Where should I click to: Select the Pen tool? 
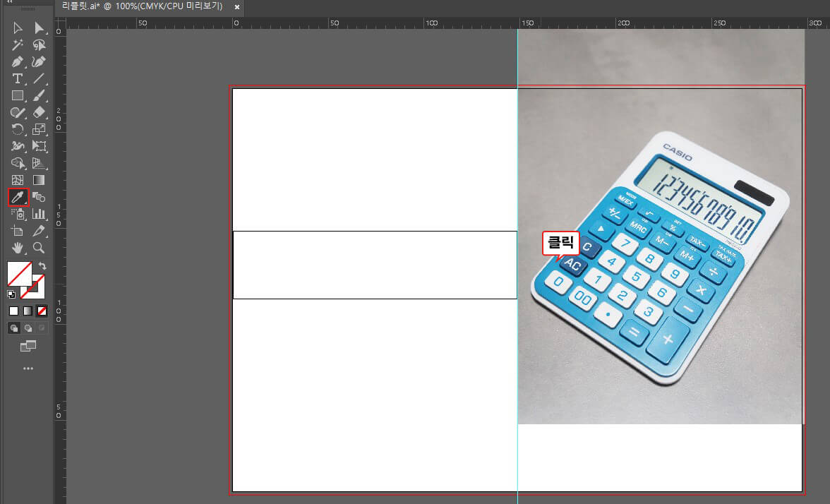(18, 61)
